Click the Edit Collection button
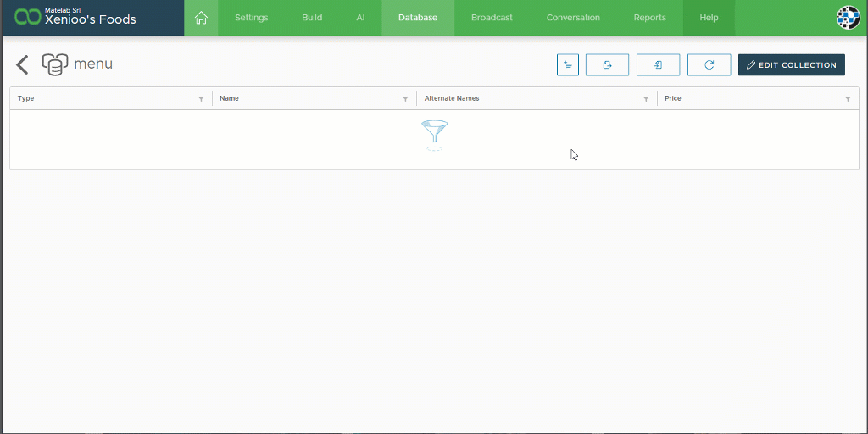Image resolution: width=868 pixels, height=434 pixels. click(792, 64)
